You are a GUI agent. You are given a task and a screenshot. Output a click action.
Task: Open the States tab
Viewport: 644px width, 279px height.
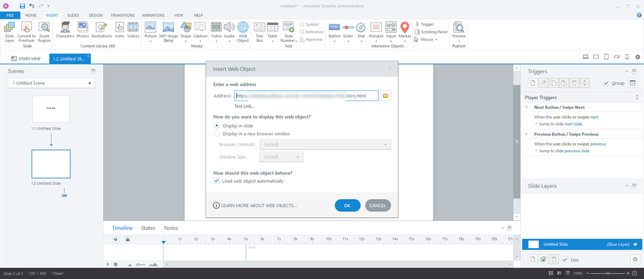coord(148,228)
